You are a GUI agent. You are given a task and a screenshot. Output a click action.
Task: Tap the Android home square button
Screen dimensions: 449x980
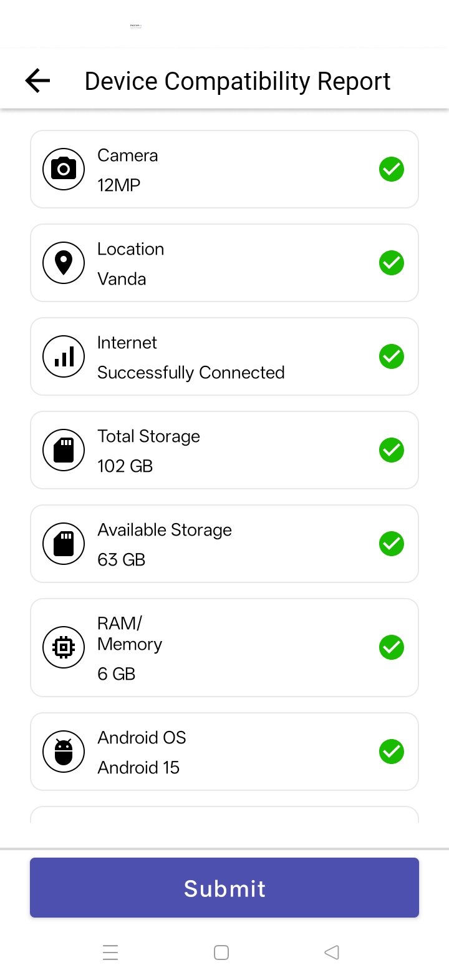tap(221, 953)
